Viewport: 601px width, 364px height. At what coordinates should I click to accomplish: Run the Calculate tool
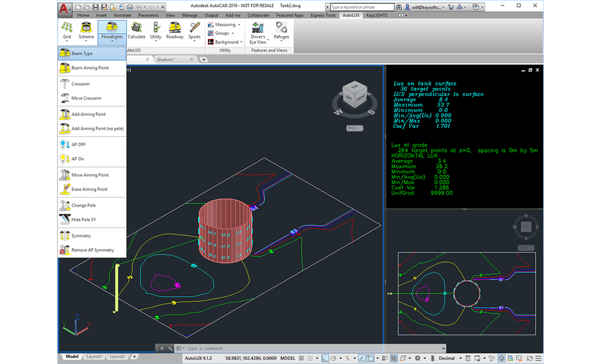136,31
